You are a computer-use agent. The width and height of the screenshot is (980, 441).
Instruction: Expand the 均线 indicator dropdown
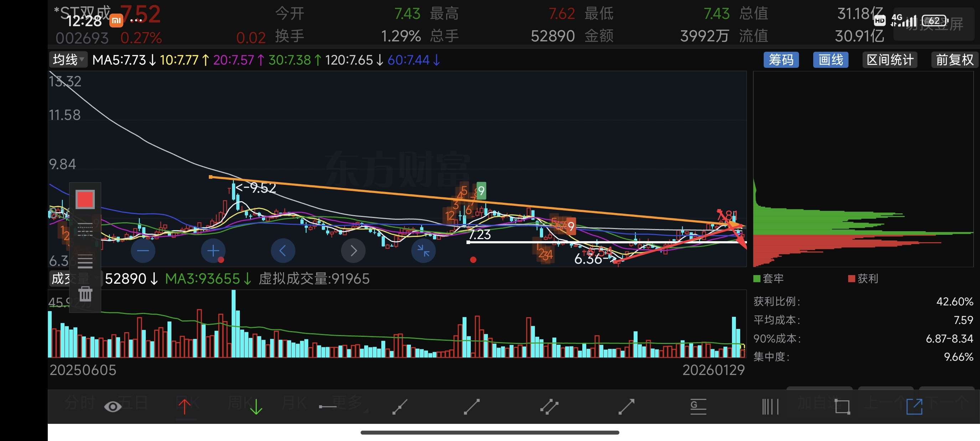click(68, 60)
